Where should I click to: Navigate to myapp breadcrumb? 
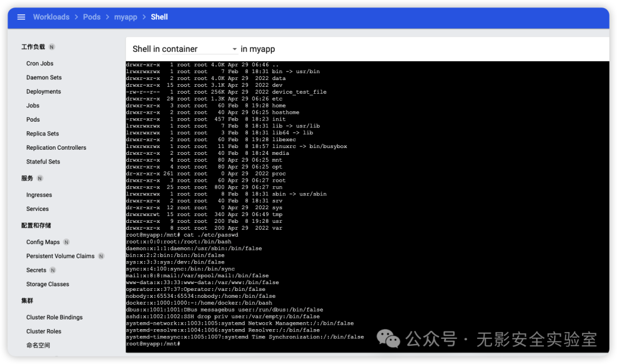(126, 17)
